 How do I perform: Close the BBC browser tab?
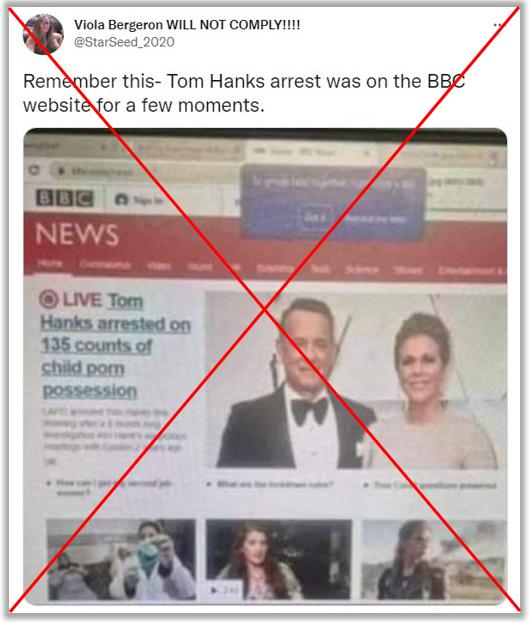[367, 153]
